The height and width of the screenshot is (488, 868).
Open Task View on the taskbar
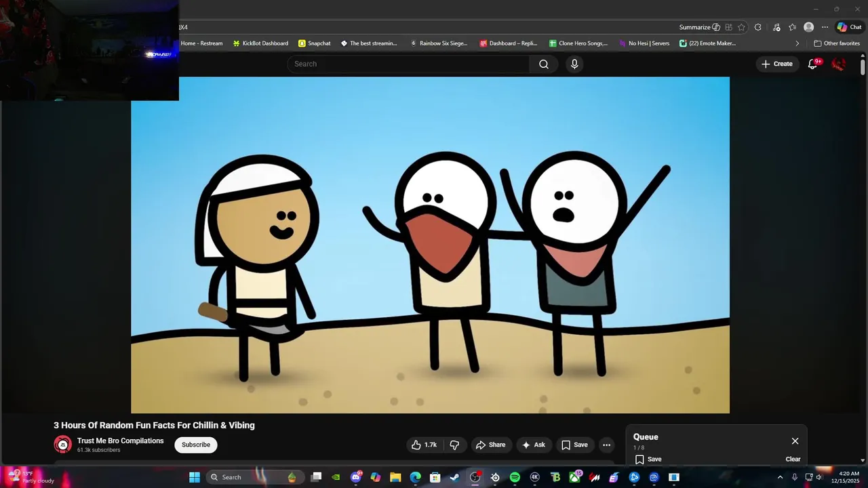pos(316,477)
